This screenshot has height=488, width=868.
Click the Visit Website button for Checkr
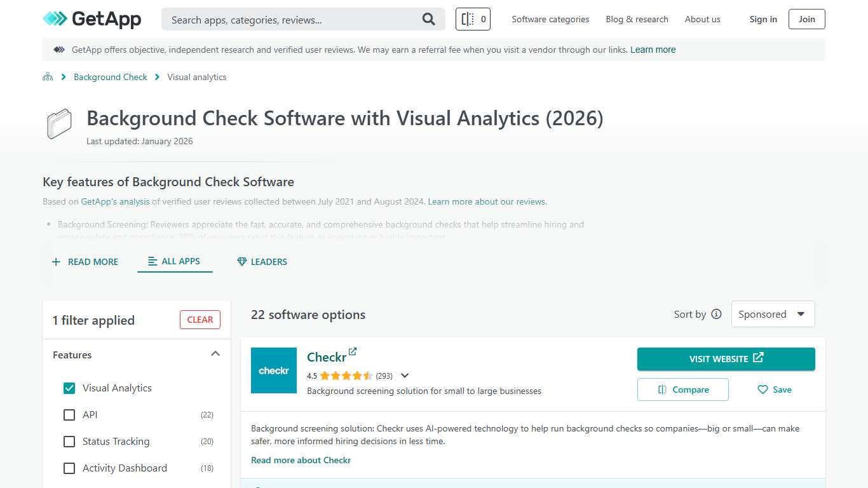point(726,358)
